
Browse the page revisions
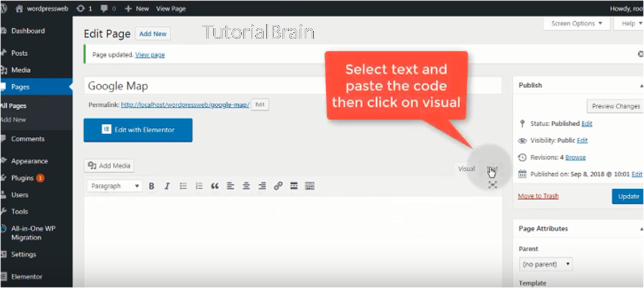575,157
